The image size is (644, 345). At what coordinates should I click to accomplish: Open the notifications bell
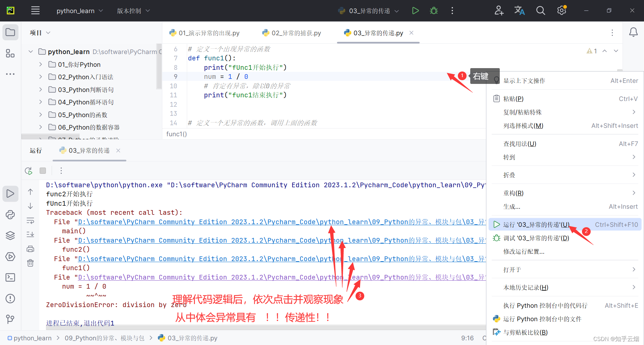[633, 33]
